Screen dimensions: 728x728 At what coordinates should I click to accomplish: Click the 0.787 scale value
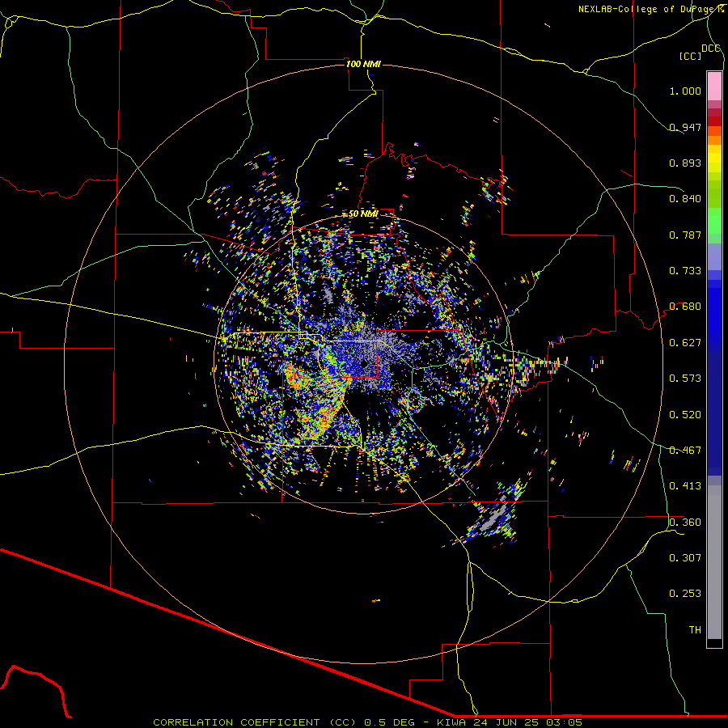[685, 235]
